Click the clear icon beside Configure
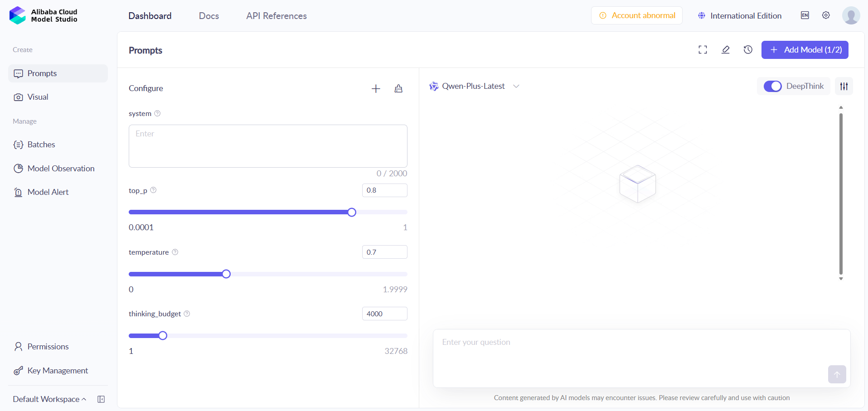This screenshot has width=868, height=411. [398, 89]
